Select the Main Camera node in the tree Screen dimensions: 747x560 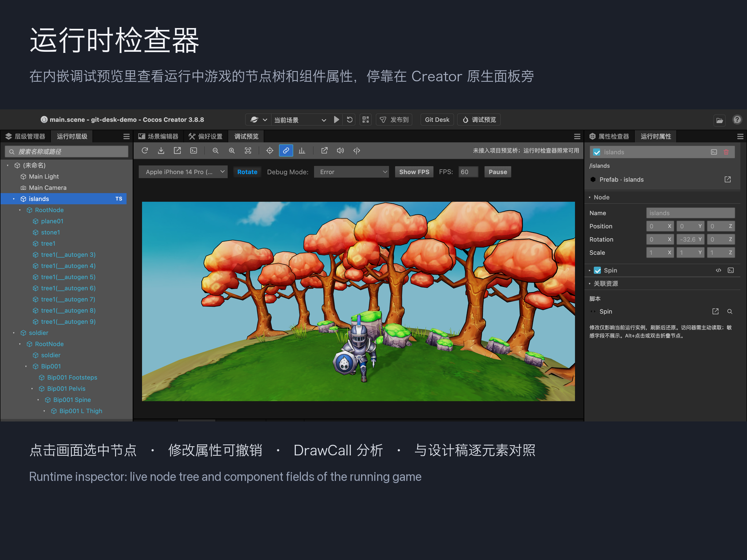(64, 188)
